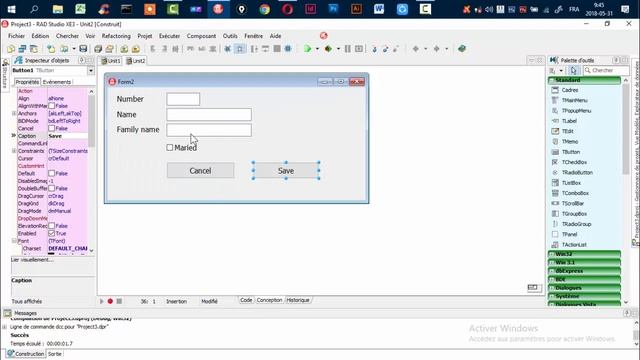Select the TPopupMenu component in palette

click(576, 111)
